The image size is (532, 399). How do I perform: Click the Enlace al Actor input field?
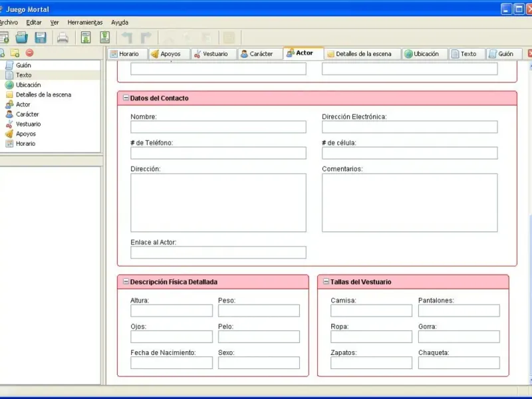tap(218, 253)
